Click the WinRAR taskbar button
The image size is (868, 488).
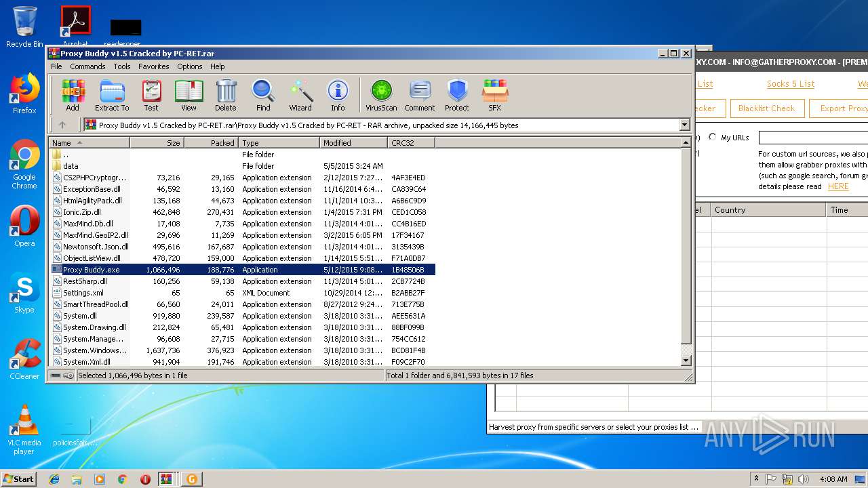pyautogui.click(x=167, y=479)
